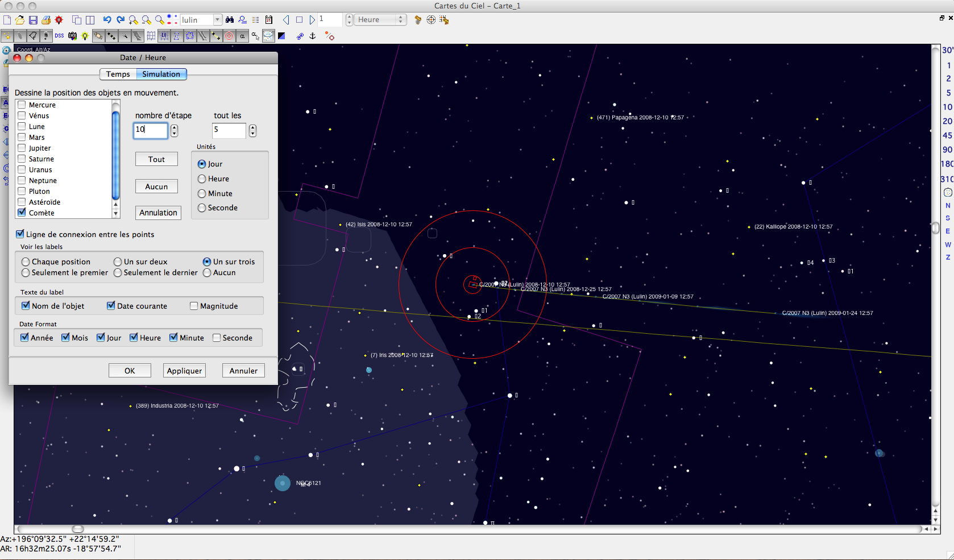954x560 pixels.
Task: Expand the lulin search combo box
Action: point(217,20)
